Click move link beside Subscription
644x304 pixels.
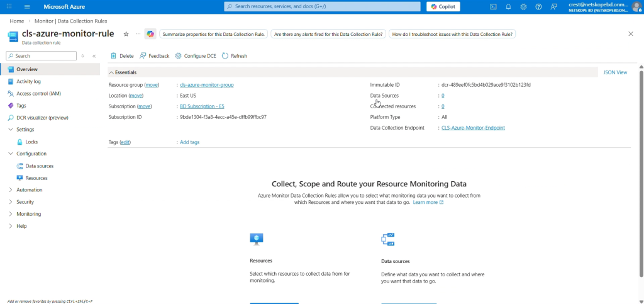(x=144, y=106)
